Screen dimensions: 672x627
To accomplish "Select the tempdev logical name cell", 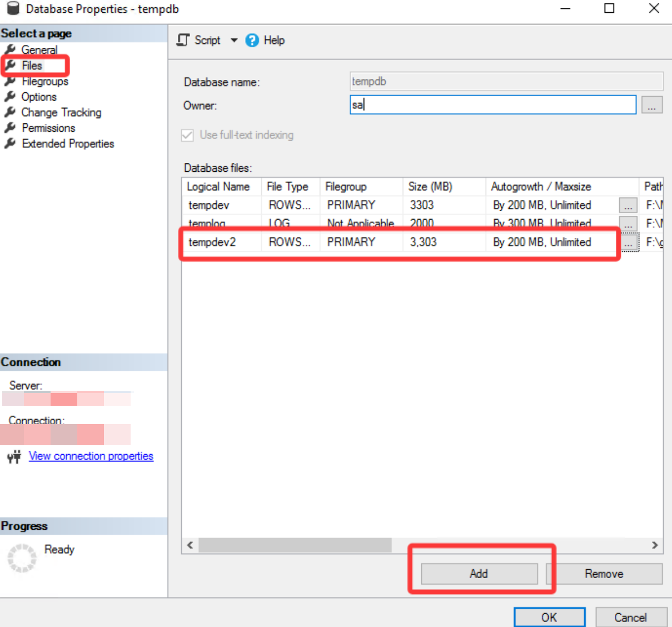I will pos(222,205).
